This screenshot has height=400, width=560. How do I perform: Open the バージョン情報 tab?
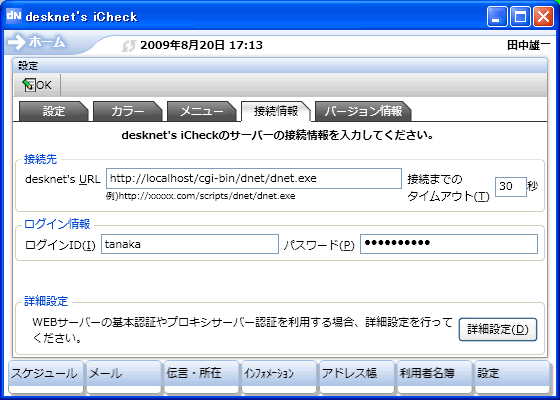363,111
